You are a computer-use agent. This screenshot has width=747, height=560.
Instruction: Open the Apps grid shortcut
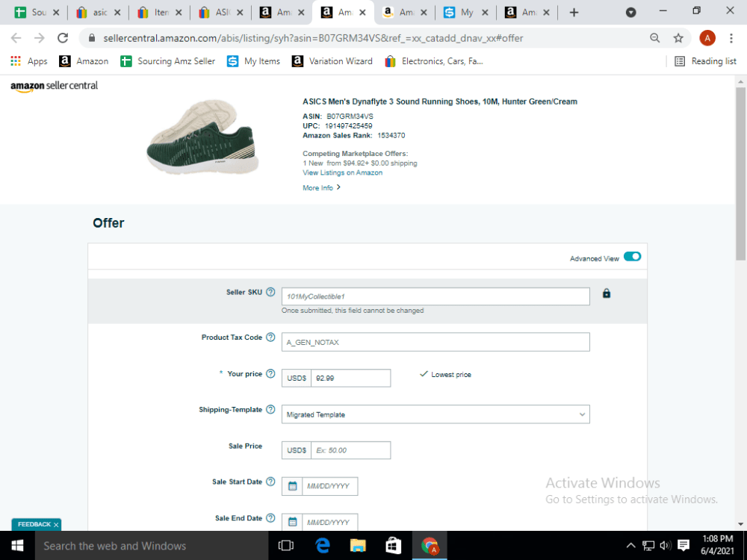tap(29, 61)
